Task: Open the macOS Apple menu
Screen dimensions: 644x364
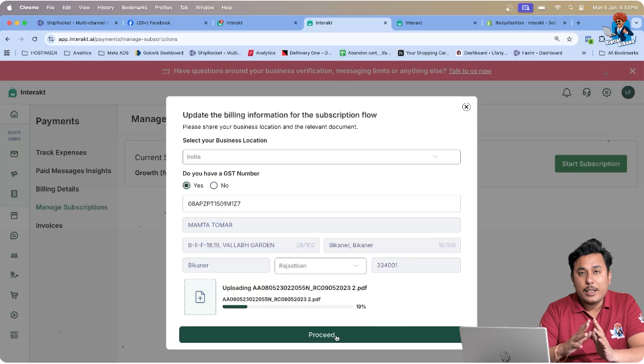Action: pyautogui.click(x=9, y=7)
